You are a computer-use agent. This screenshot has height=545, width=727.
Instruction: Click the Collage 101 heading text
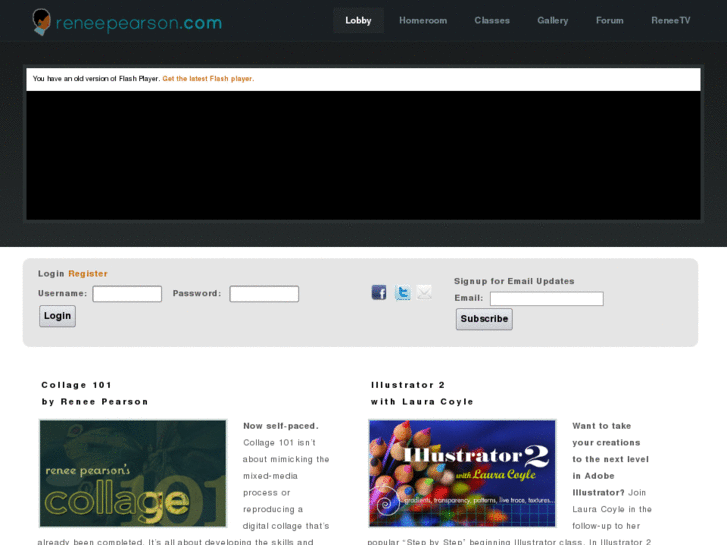coord(77,385)
